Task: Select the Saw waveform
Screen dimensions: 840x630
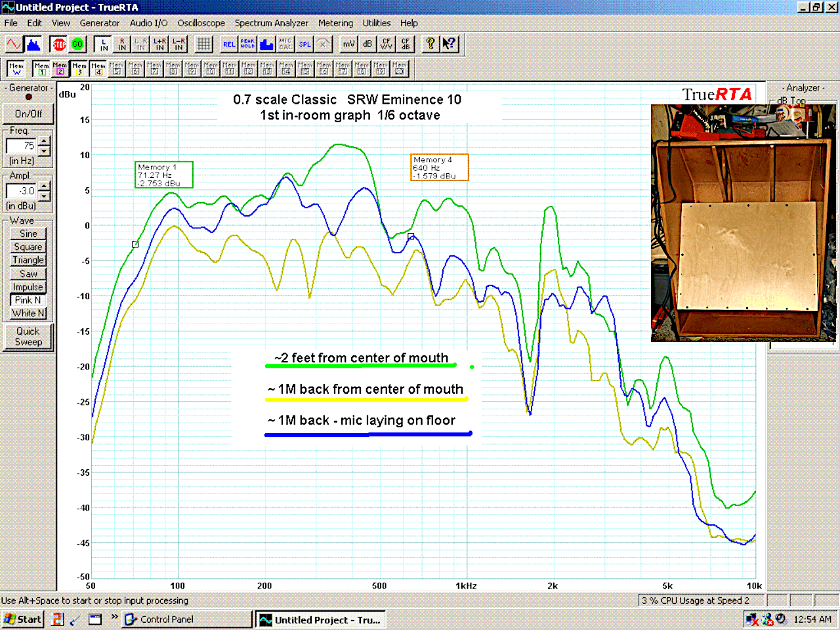Action: pyautogui.click(x=28, y=274)
